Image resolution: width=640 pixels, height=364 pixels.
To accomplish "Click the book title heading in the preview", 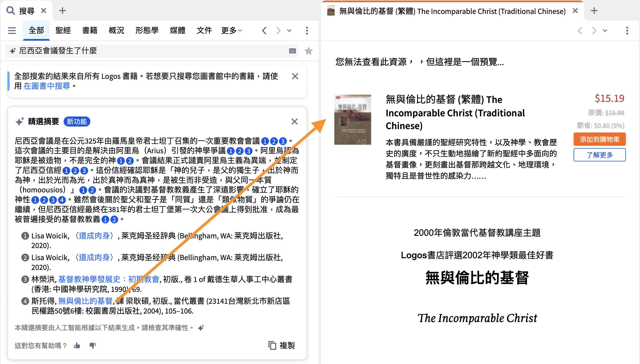I will coord(455,113).
